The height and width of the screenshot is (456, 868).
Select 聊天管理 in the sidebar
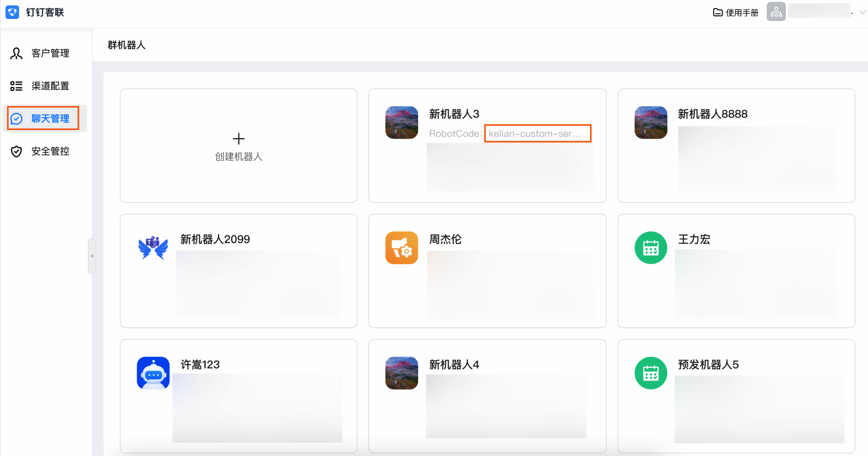(45, 118)
